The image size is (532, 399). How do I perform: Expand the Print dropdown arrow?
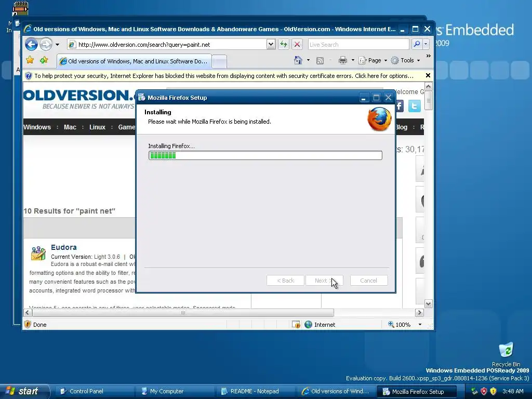tap(353, 60)
